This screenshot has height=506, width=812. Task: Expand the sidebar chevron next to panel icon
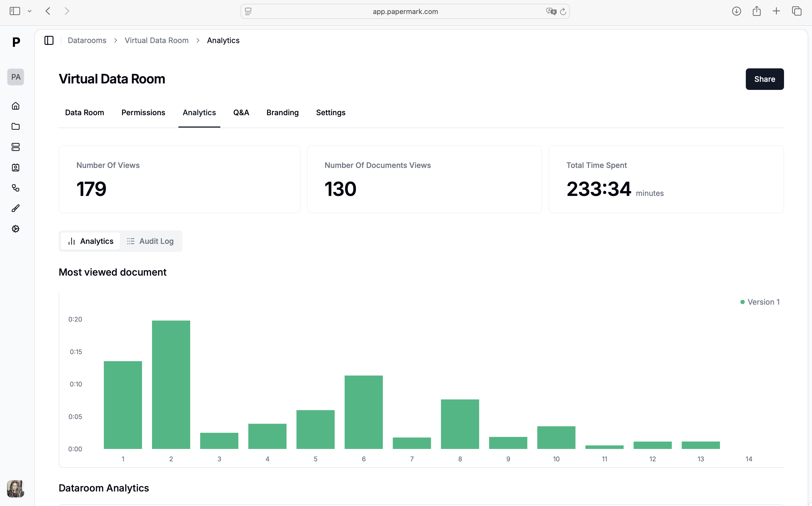tap(30, 11)
